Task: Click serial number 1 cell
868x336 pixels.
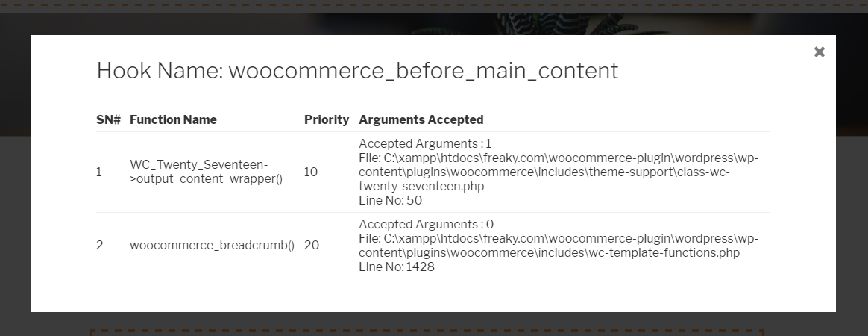Action: [x=99, y=172]
